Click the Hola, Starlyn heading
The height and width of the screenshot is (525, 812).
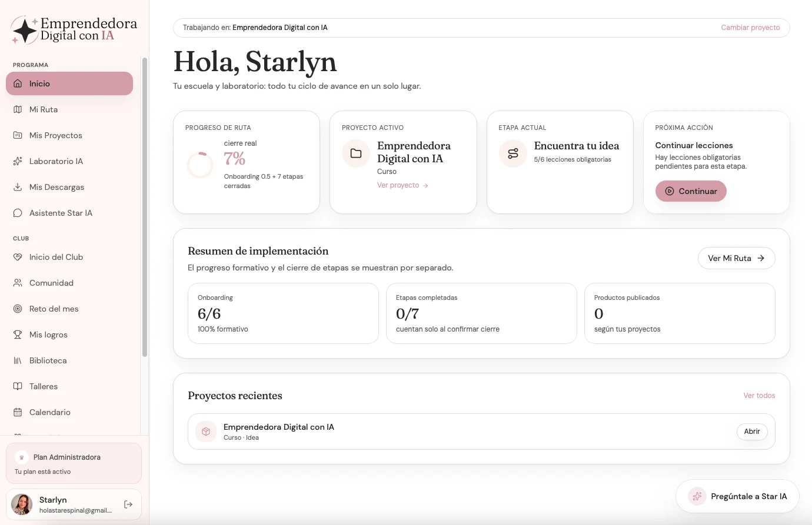[x=255, y=62]
